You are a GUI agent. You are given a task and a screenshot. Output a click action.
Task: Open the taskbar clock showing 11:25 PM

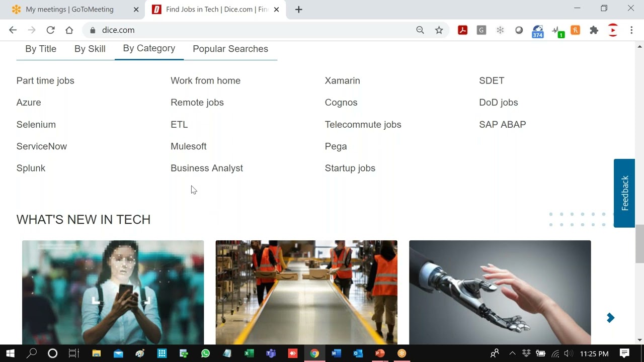[x=594, y=353]
